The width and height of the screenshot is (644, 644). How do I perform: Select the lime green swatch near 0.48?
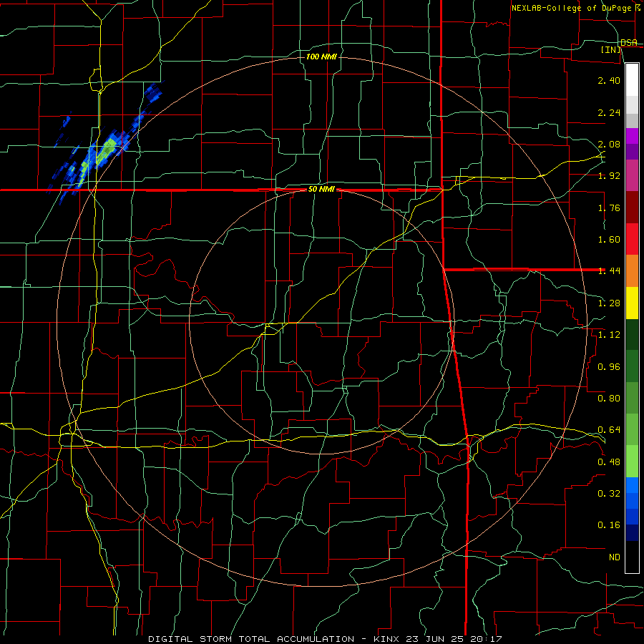(x=632, y=462)
